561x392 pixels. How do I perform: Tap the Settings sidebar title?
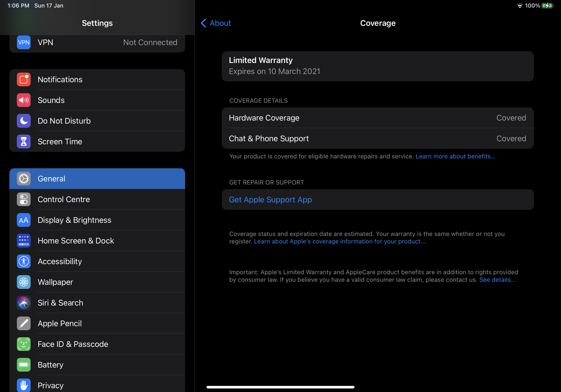(97, 23)
